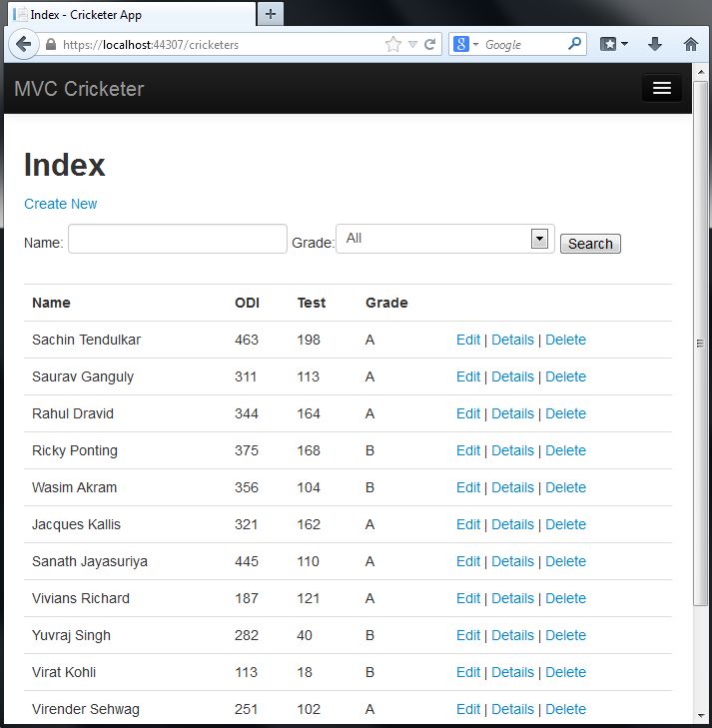Edit Saurav Ganguly's record
The image size is (712, 728).
click(x=468, y=376)
